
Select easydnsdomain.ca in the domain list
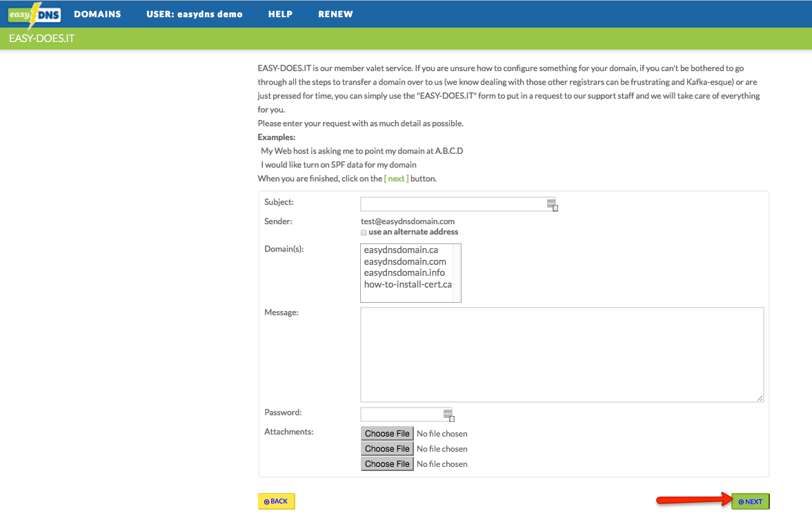(x=401, y=250)
